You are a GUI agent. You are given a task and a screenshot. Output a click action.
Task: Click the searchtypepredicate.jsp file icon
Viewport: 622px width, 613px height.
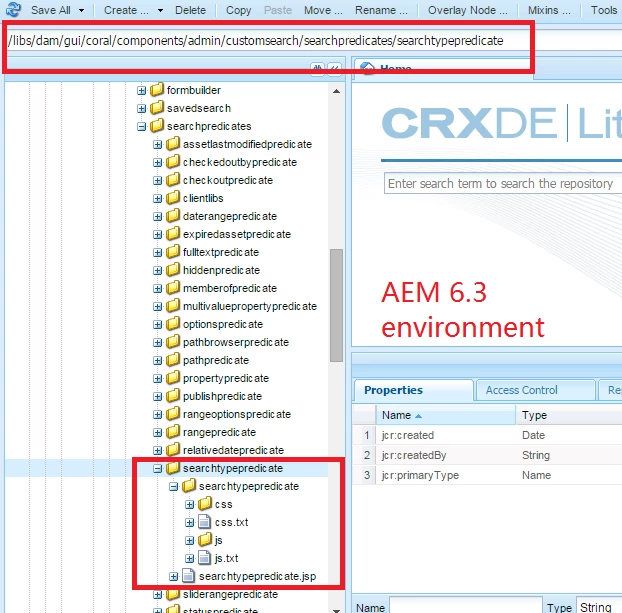188,576
